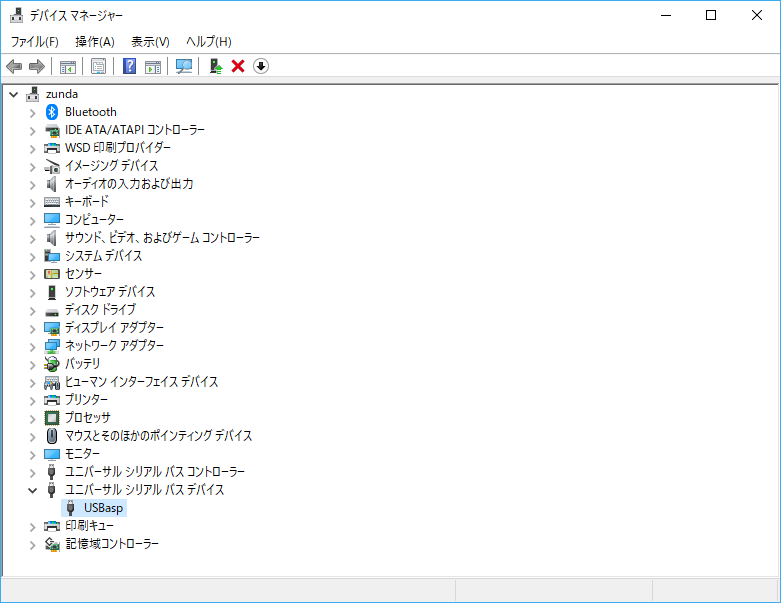Select サウンド、ビデオ、およびゲーム コントローラー

click(x=162, y=238)
